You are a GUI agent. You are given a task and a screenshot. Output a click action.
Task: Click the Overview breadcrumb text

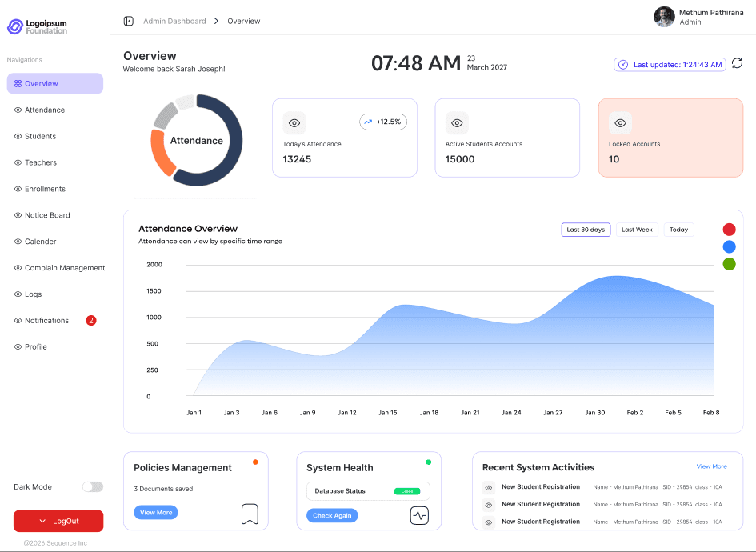243,22
